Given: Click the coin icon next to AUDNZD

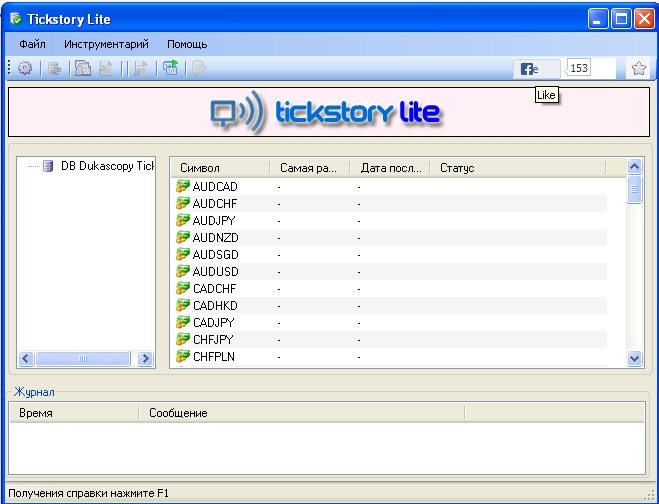Looking at the screenshot, I should [182, 237].
